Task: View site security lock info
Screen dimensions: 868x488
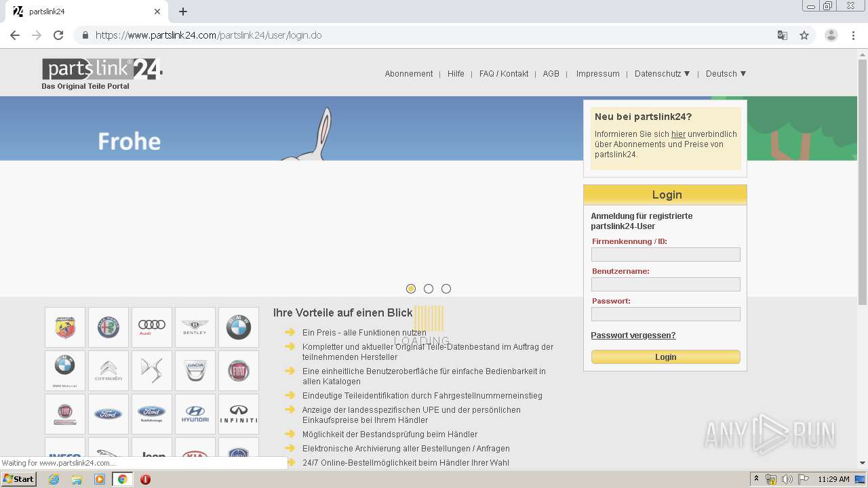Action: click(x=85, y=35)
